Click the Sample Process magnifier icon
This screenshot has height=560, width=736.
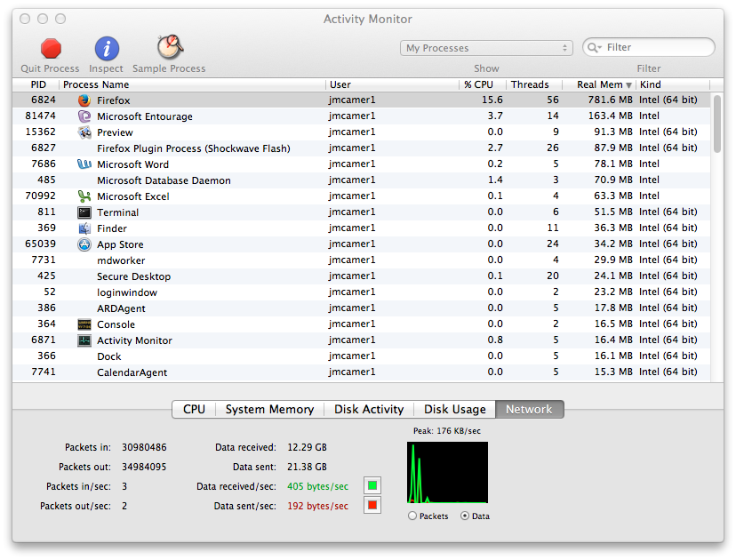[170, 47]
